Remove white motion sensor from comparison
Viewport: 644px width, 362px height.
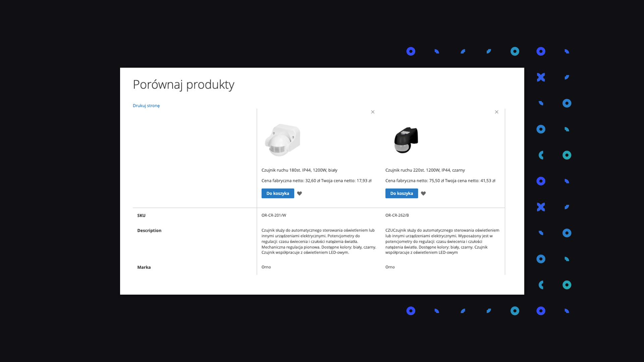373,112
